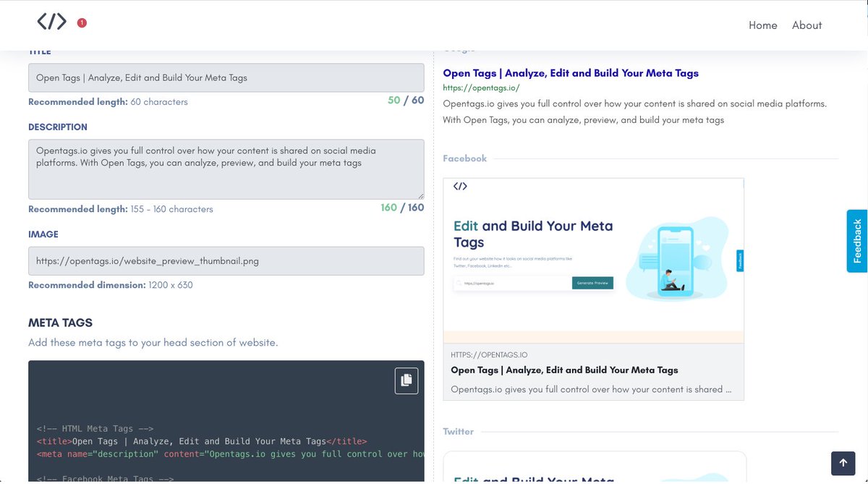This screenshot has width=868, height=484.
Task: Click the meta description code line
Action: 230,454
